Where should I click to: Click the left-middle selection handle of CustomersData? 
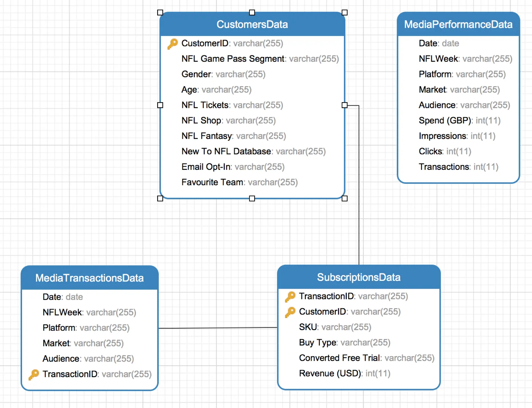pyautogui.click(x=160, y=105)
